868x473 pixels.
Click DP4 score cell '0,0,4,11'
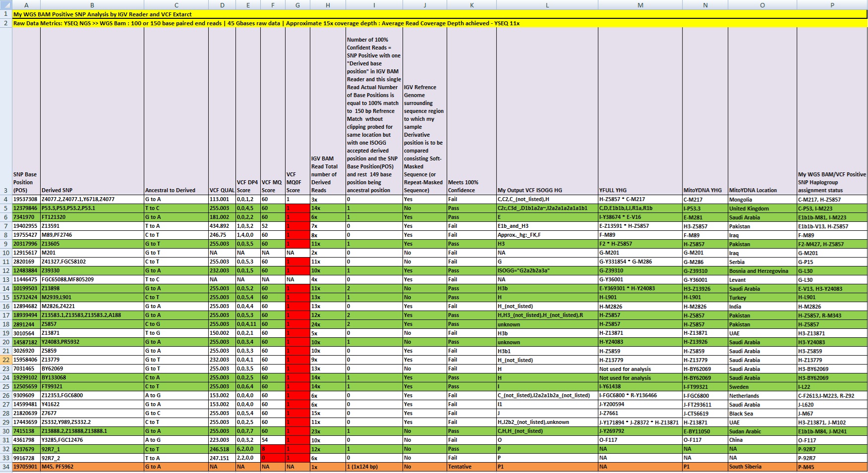click(x=248, y=324)
